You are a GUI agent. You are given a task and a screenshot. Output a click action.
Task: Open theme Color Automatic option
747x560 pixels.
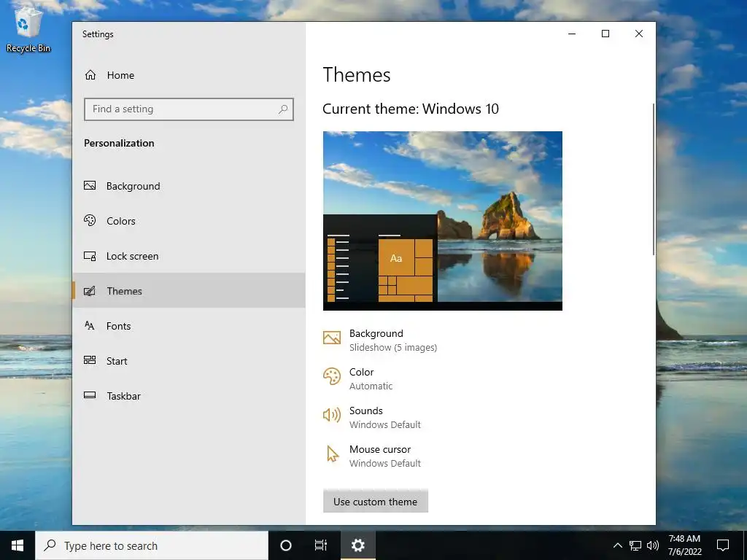click(357, 378)
